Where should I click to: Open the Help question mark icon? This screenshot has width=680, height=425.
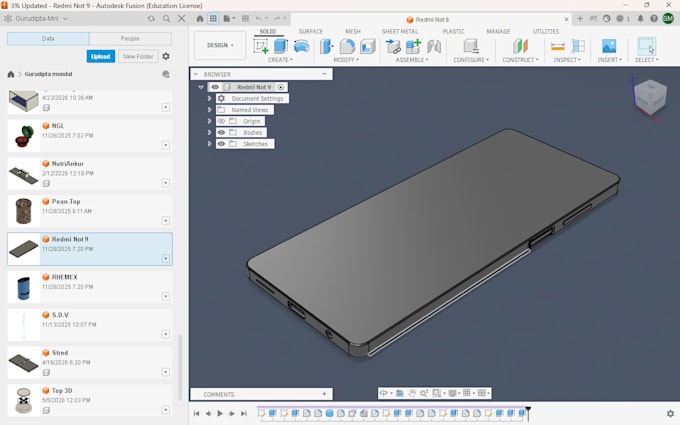click(x=654, y=19)
